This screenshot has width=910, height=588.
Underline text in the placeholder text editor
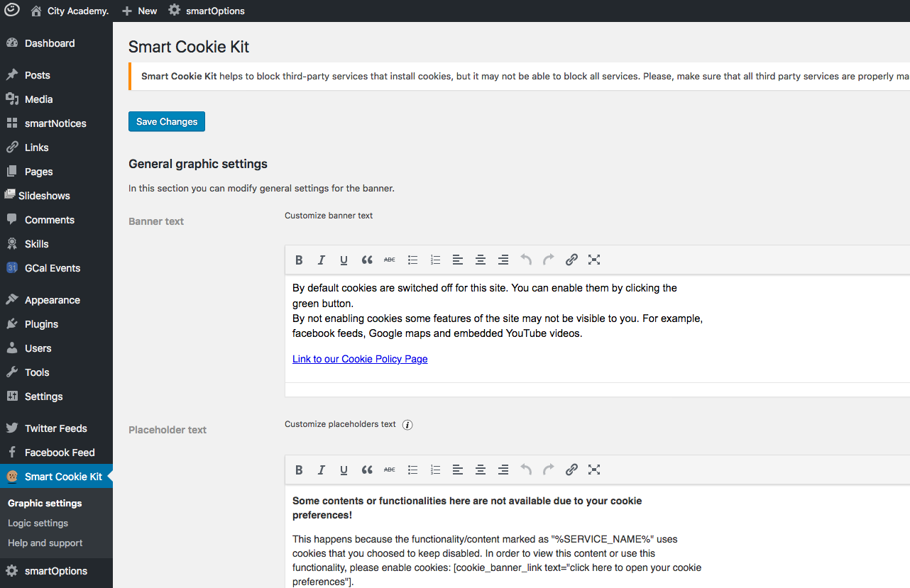[344, 470]
